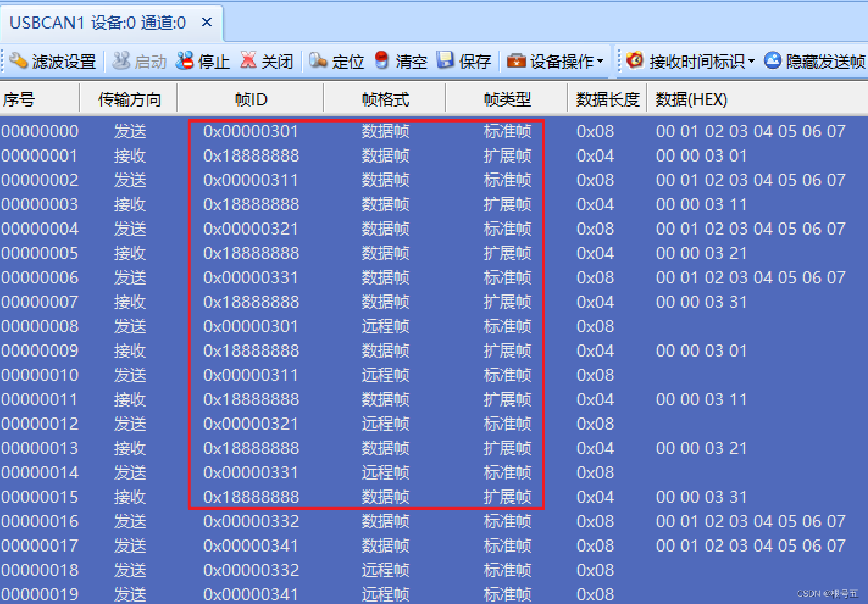Click 远程帧 in row 00000018
868x604 pixels.
pos(386,570)
